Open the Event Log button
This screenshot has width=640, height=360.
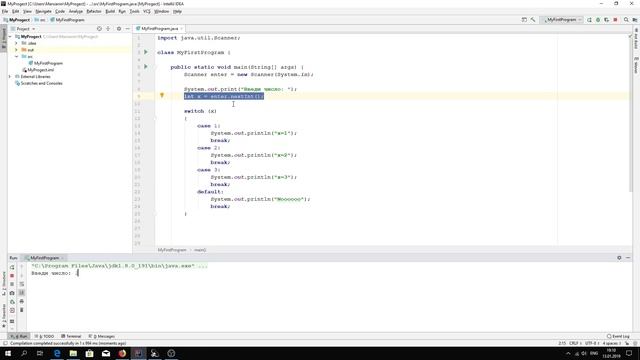tap(618, 336)
